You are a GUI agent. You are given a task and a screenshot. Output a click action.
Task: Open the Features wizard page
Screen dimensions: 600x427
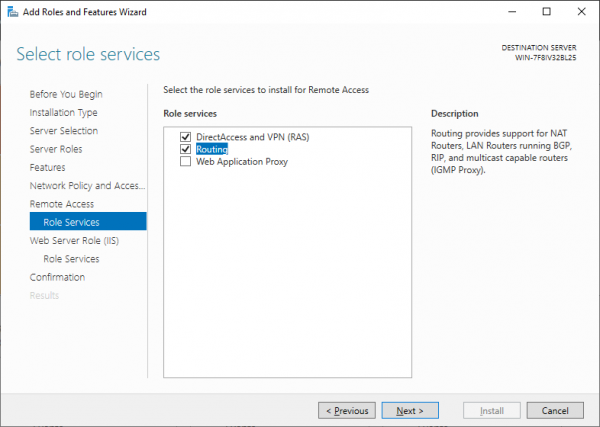coord(48,167)
